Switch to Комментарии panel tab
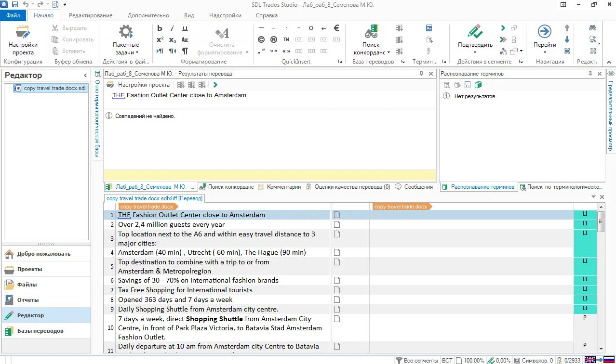 pyautogui.click(x=280, y=187)
